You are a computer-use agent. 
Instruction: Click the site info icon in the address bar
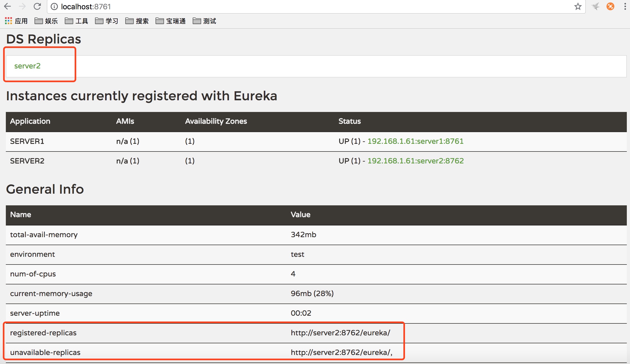(x=54, y=7)
